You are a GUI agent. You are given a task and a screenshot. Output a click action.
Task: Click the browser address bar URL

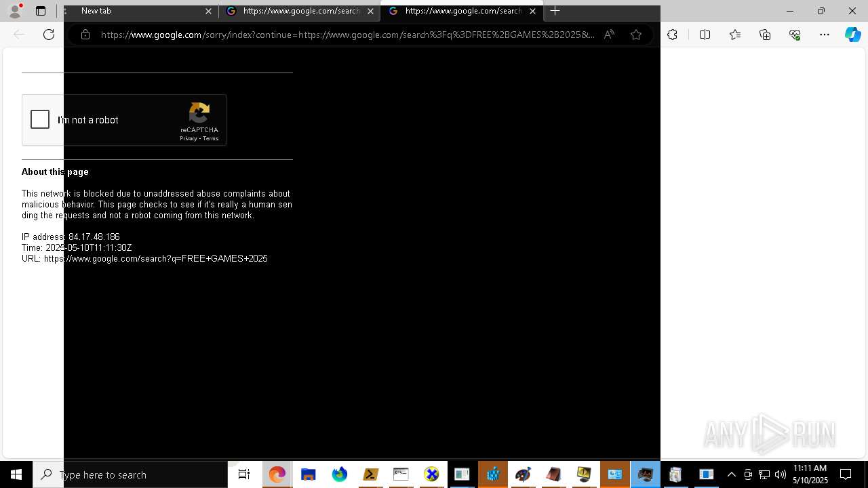click(x=347, y=35)
